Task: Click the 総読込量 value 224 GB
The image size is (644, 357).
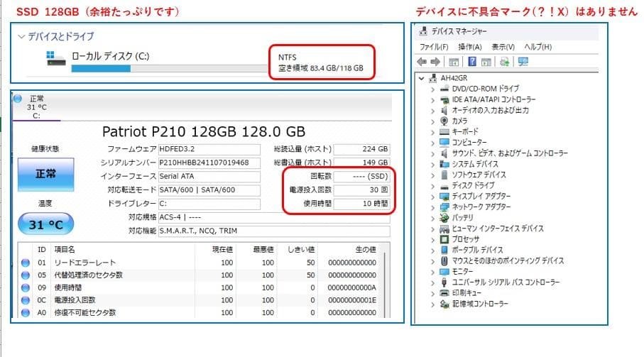Action: pos(362,149)
